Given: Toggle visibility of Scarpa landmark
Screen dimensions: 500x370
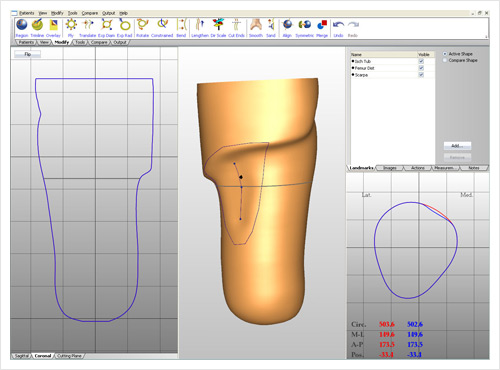Looking at the screenshot, I should click(x=421, y=75).
